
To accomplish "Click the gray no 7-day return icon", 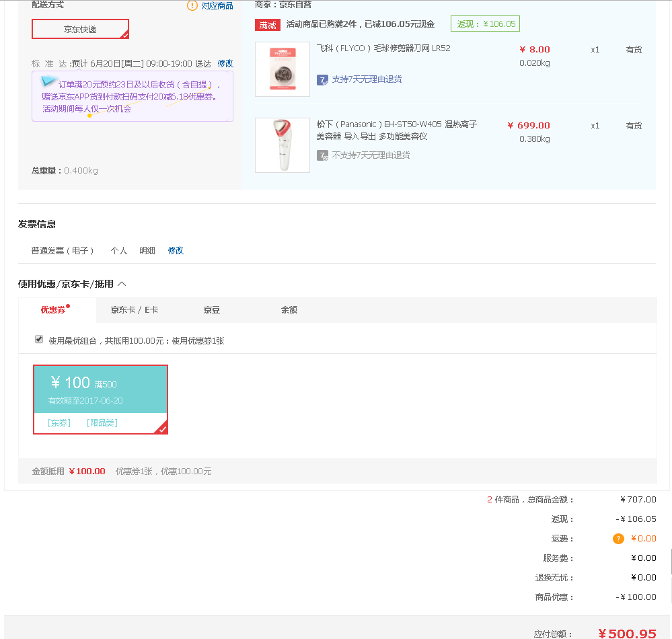I will point(322,155).
